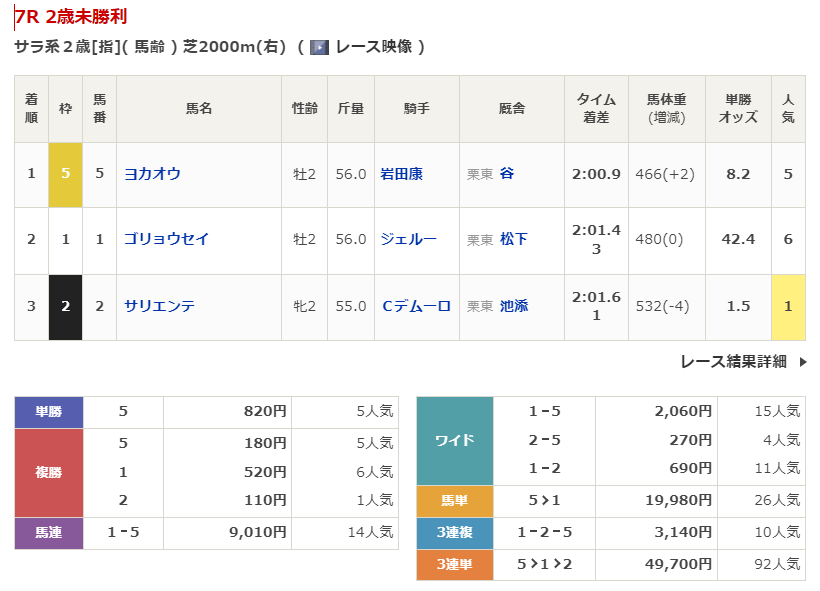This screenshot has height=591, width=820.
Task: Open trainer 池添 stable page
Action: coord(514,306)
